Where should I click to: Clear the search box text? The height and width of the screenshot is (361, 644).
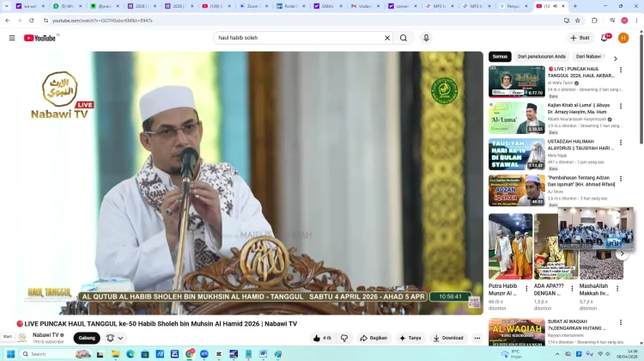pos(387,38)
